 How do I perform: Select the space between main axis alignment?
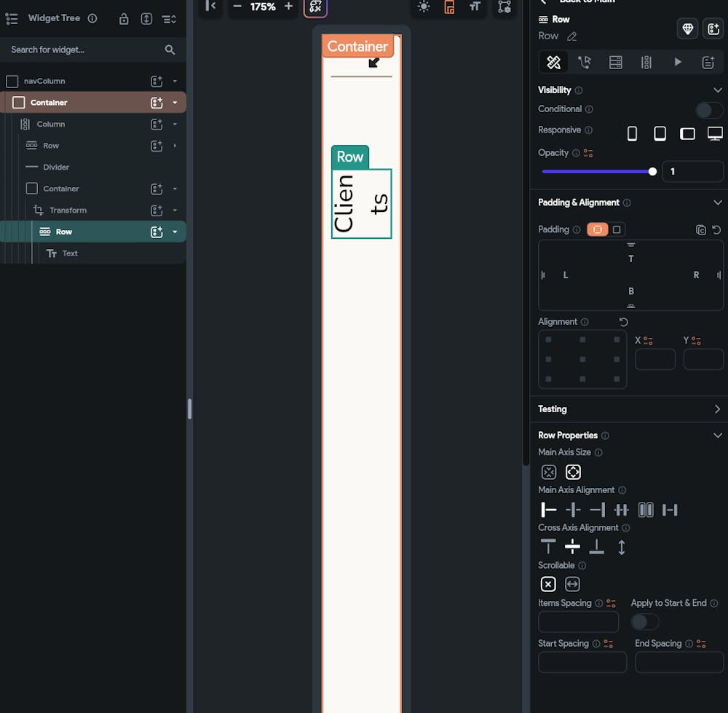(622, 510)
